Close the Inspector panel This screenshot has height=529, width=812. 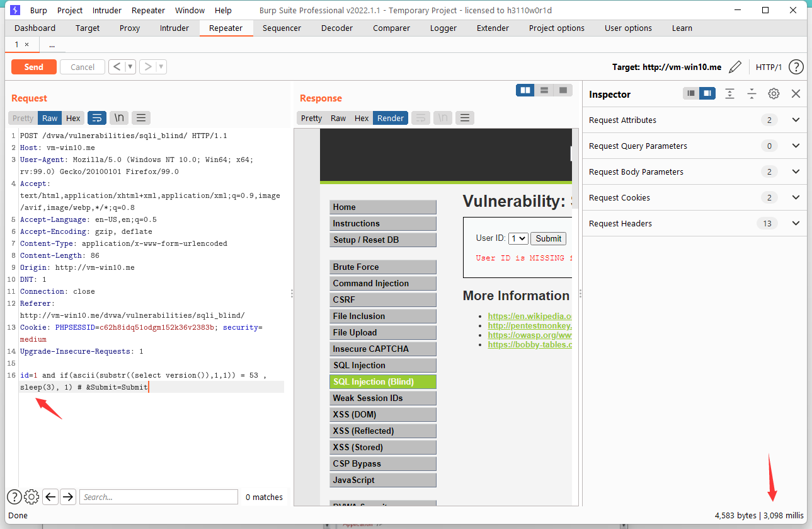(x=796, y=93)
